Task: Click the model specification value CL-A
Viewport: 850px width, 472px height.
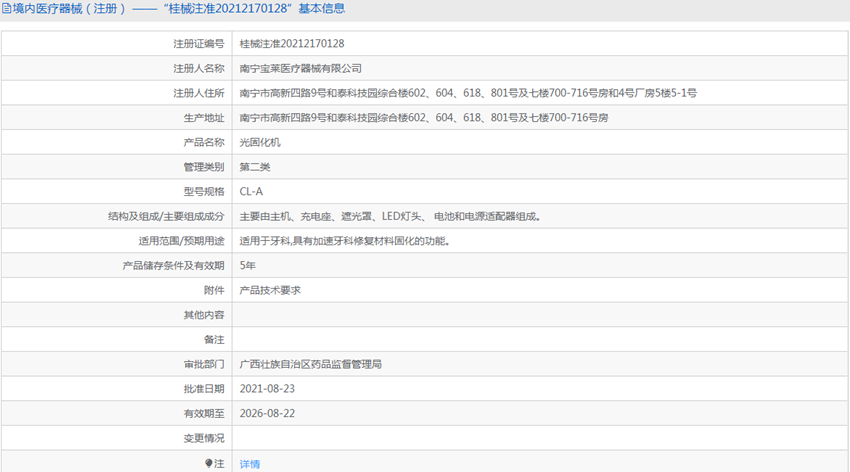Action: pyautogui.click(x=251, y=191)
